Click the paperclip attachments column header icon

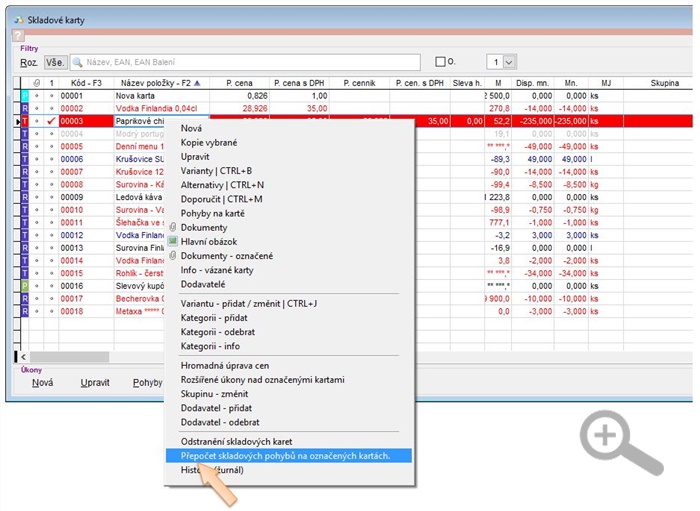pos(37,83)
